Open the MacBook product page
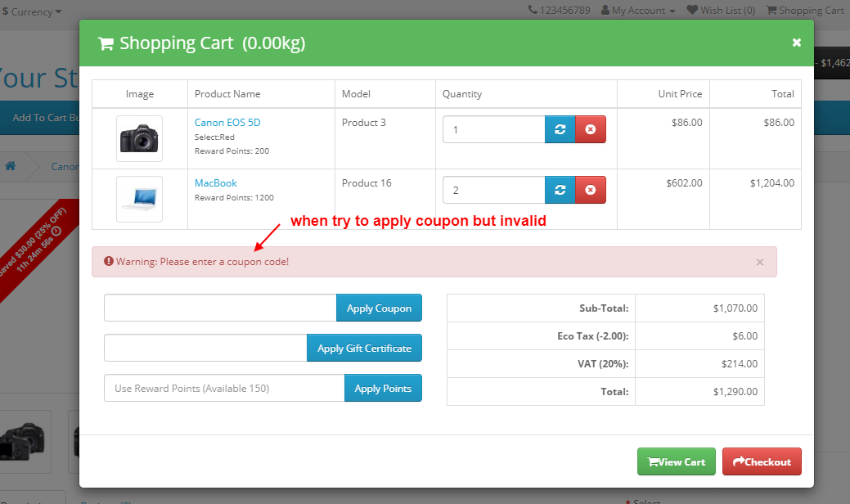Screen dimensions: 850x504 tap(215, 182)
